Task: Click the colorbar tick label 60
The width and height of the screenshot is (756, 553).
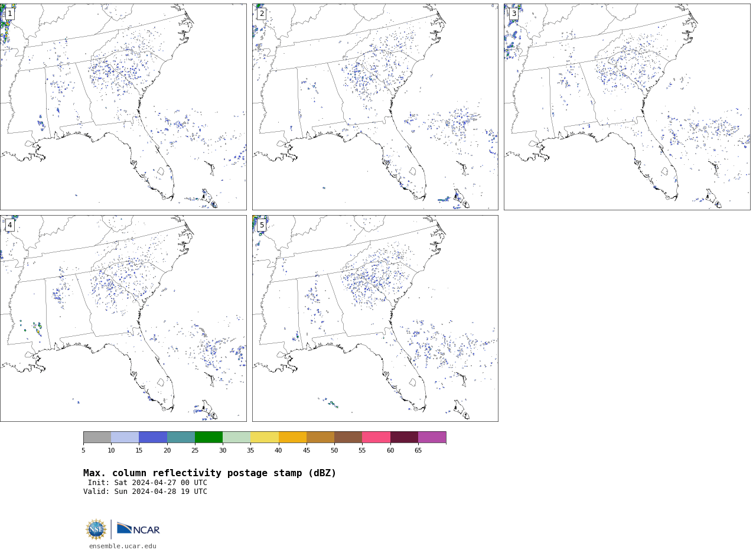Action: point(390,451)
